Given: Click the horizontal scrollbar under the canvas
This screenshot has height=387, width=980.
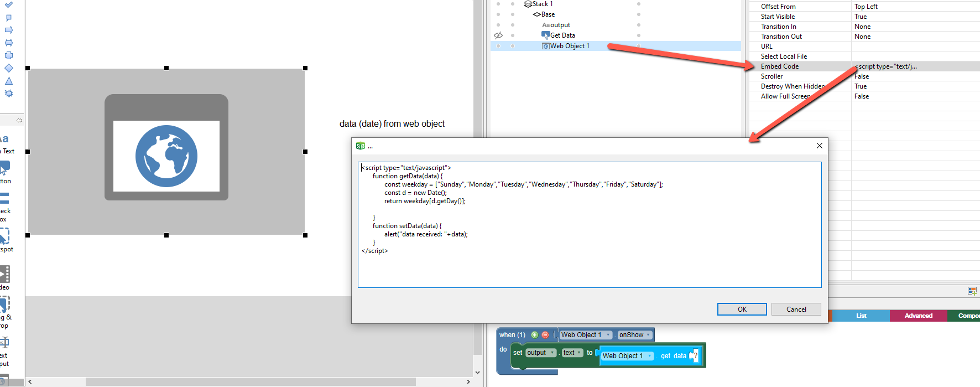Looking at the screenshot, I should pos(251,381).
